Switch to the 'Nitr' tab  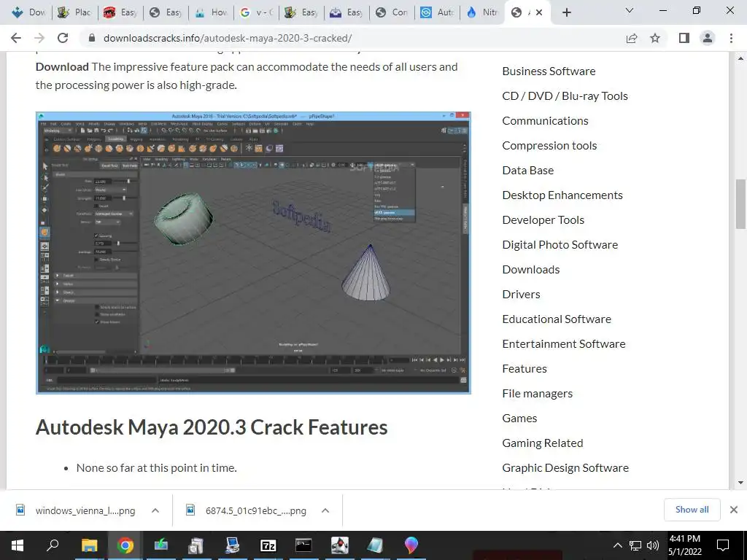[482, 12]
